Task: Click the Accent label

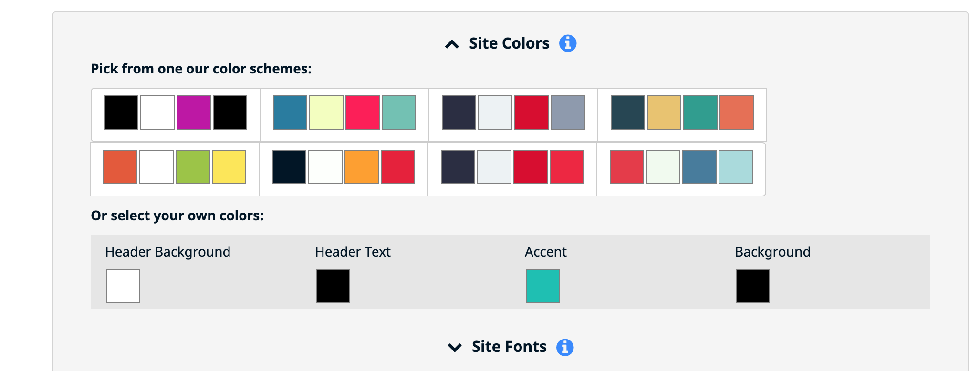Action: point(546,252)
